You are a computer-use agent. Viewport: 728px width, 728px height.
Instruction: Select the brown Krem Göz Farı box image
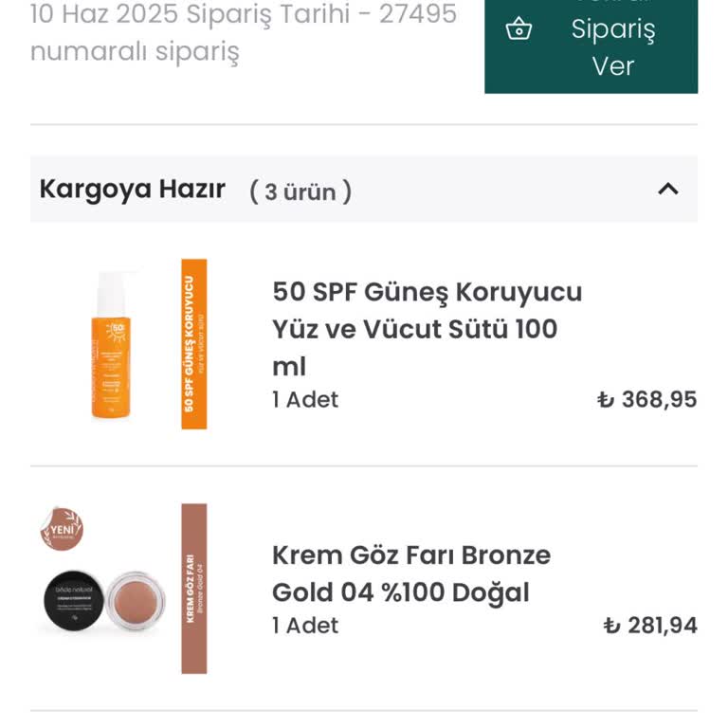(x=193, y=589)
